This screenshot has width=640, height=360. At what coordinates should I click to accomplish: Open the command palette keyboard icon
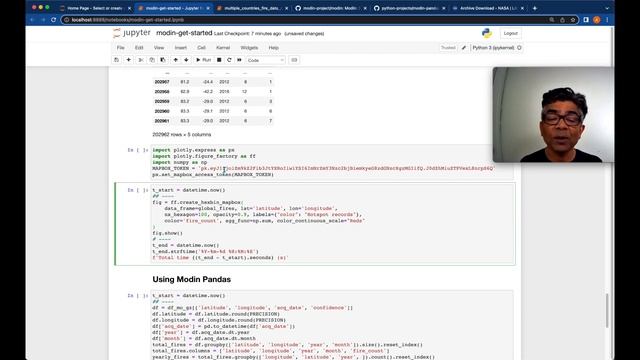(294, 60)
